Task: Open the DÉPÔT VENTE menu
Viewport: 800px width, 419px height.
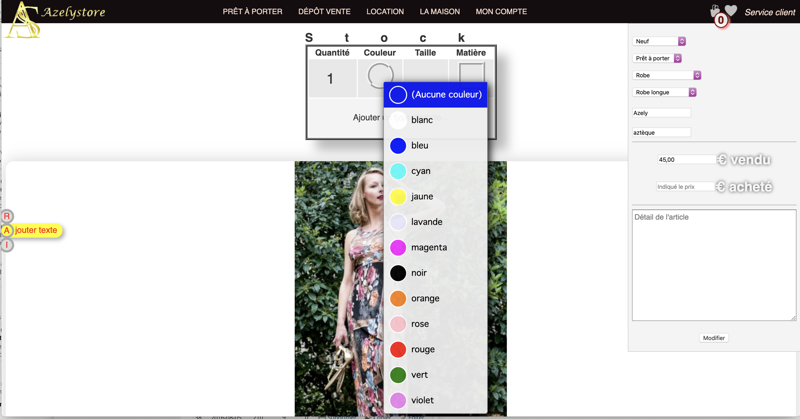Action: coord(324,12)
